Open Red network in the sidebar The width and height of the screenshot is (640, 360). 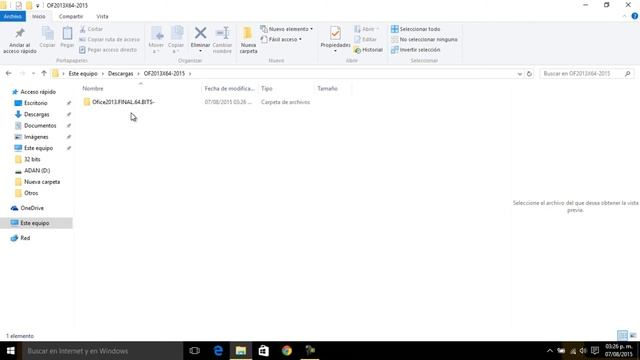pos(21,238)
